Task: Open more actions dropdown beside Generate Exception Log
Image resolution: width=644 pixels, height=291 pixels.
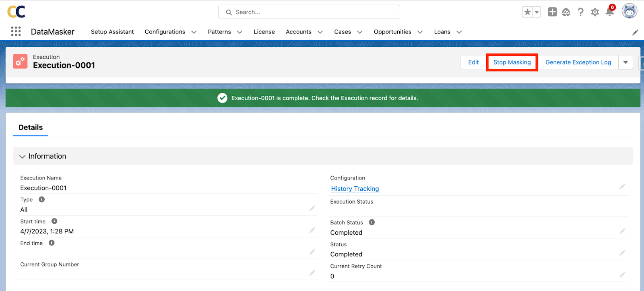Action: (625, 62)
